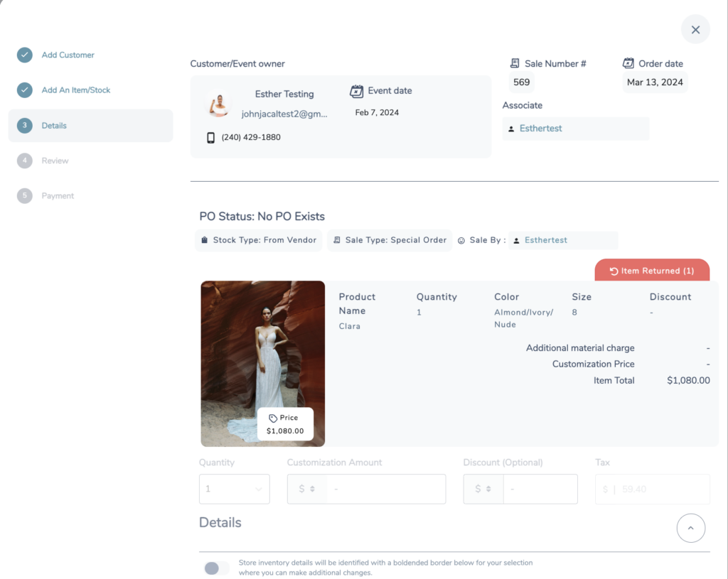Toggle the Discount $ unit selector
Image resolution: width=728 pixels, height=579 pixels.
[x=483, y=489]
